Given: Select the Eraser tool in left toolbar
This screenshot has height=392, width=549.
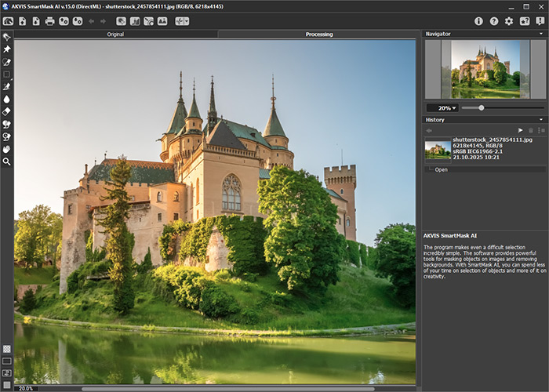Looking at the screenshot, I should (6, 111).
